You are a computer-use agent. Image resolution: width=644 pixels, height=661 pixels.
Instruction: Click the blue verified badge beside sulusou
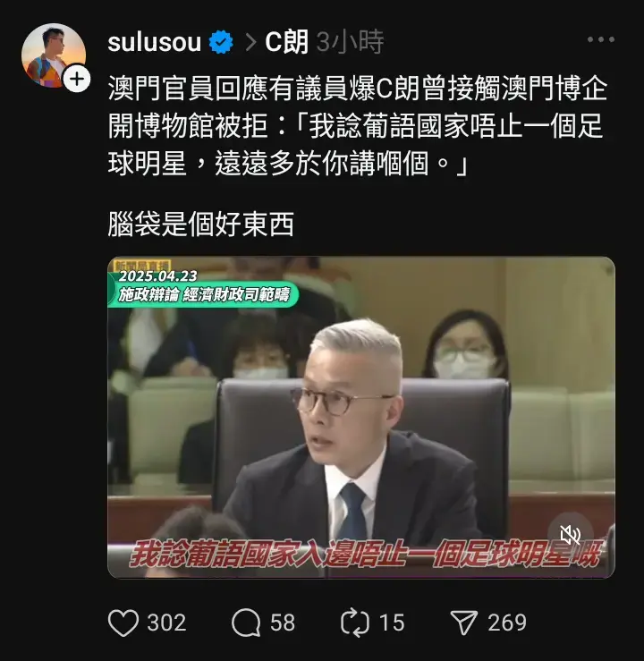coord(221,42)
